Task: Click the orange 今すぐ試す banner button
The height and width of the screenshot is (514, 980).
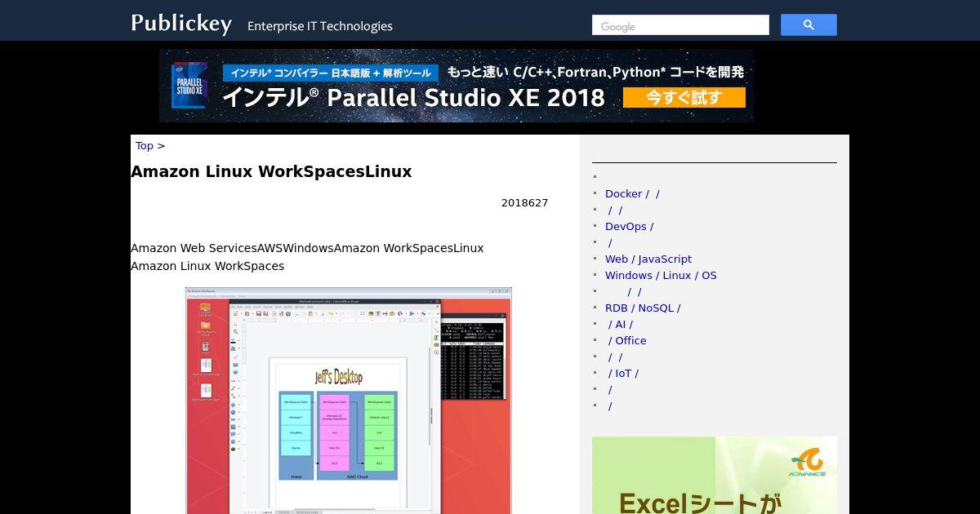Action: tap(684, 98)
